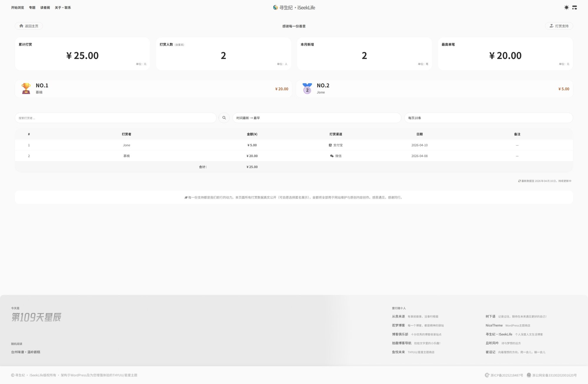
Task: Select the 专题 menu item
Action: click(32, 8)
